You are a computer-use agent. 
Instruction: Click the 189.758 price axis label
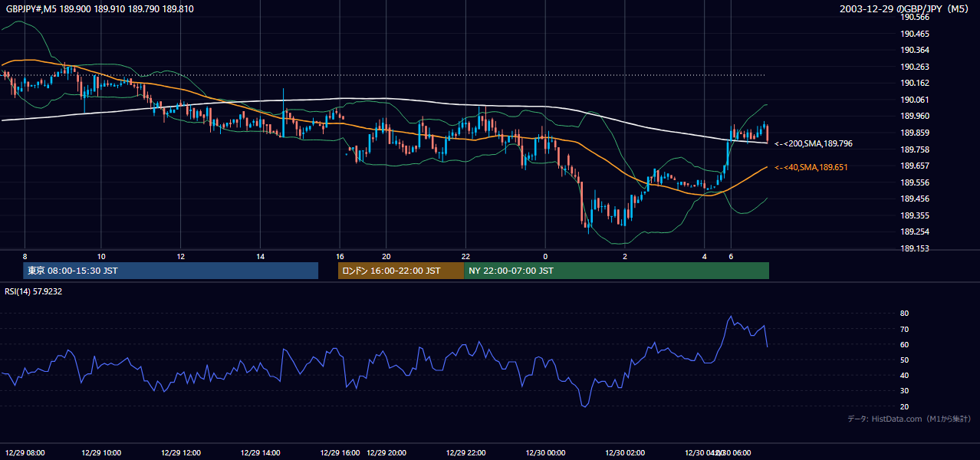click(915, 149)
